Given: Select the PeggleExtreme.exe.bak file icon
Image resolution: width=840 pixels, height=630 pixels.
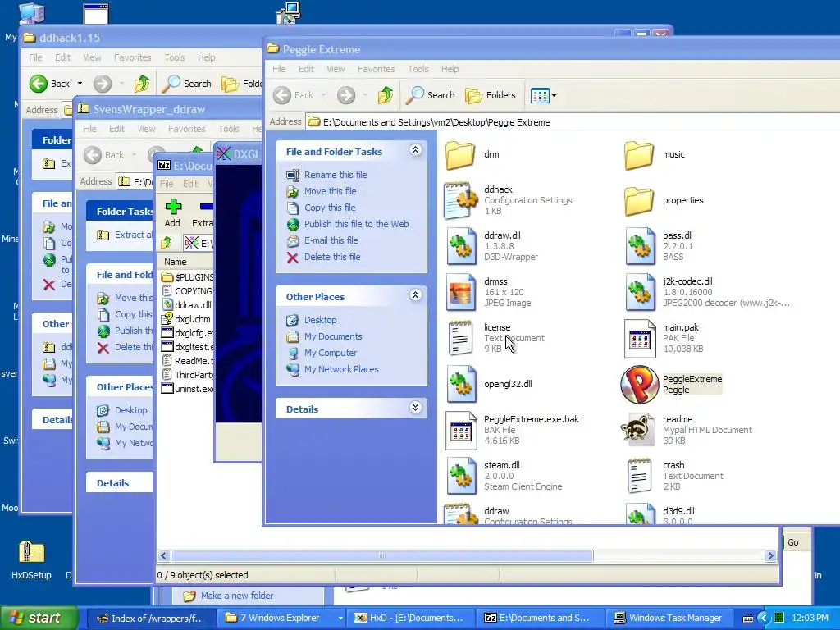Looking at the screenshot, I should pos(461,430).
